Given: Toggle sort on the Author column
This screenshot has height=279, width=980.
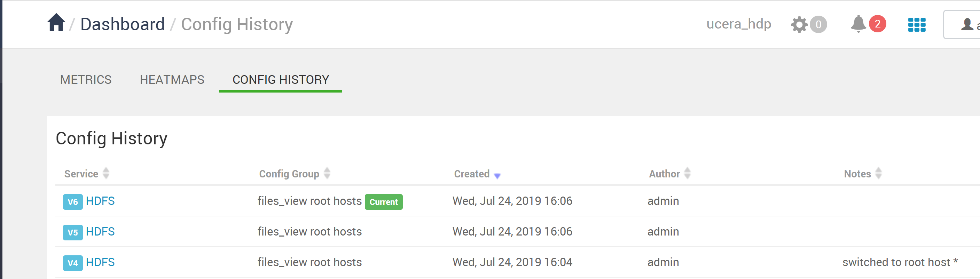Looking at the screenshot, I should pyautogui.click(x=688, y=174).
